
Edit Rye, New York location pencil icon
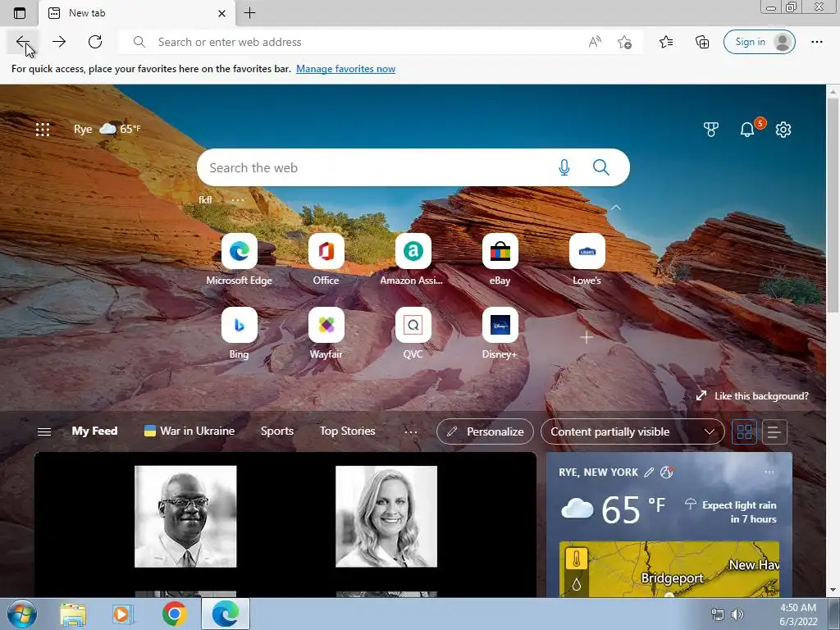649,472
